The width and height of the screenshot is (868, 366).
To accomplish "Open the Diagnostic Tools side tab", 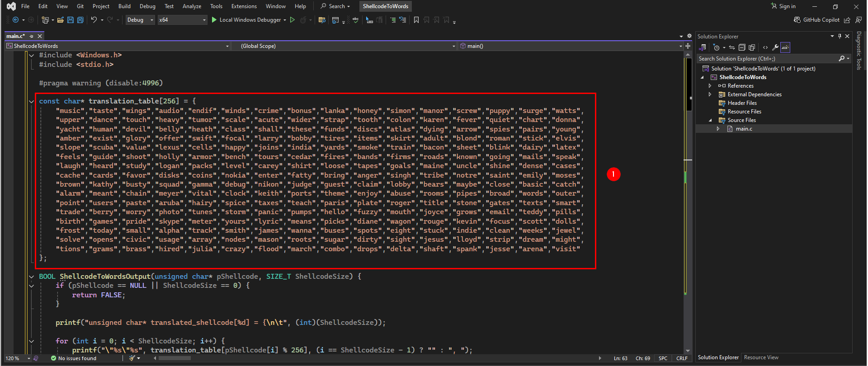I will 859,51.
